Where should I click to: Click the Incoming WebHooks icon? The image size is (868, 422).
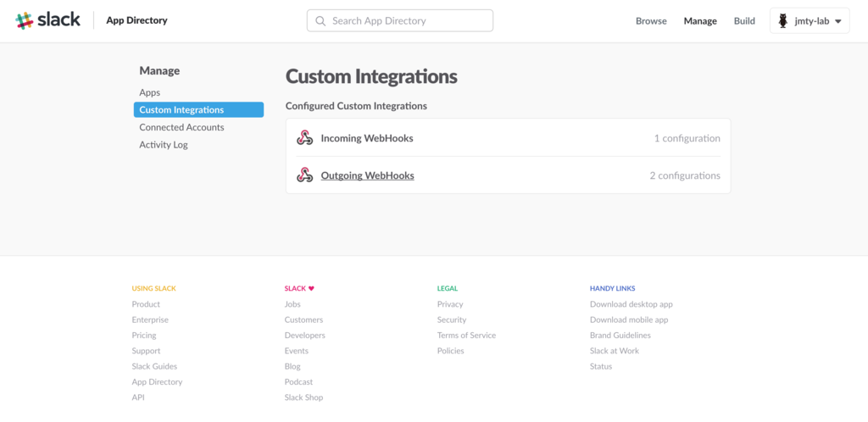coord(304,138)
